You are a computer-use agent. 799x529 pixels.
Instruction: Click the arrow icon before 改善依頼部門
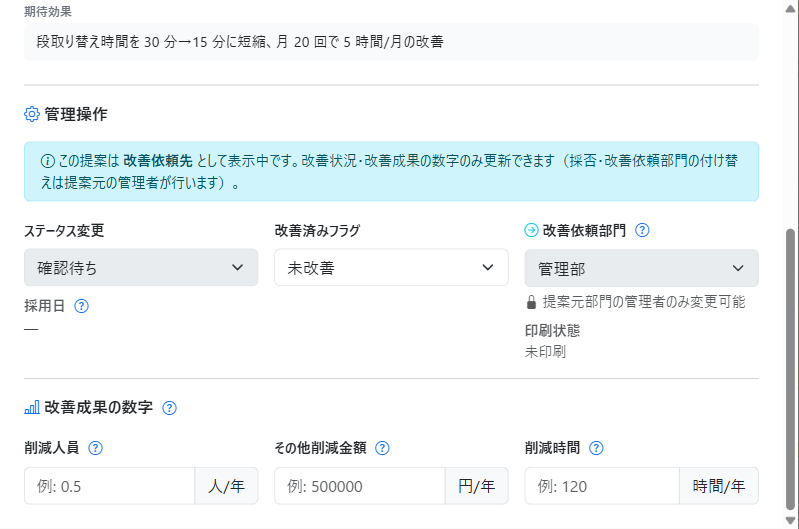[531, 230]
